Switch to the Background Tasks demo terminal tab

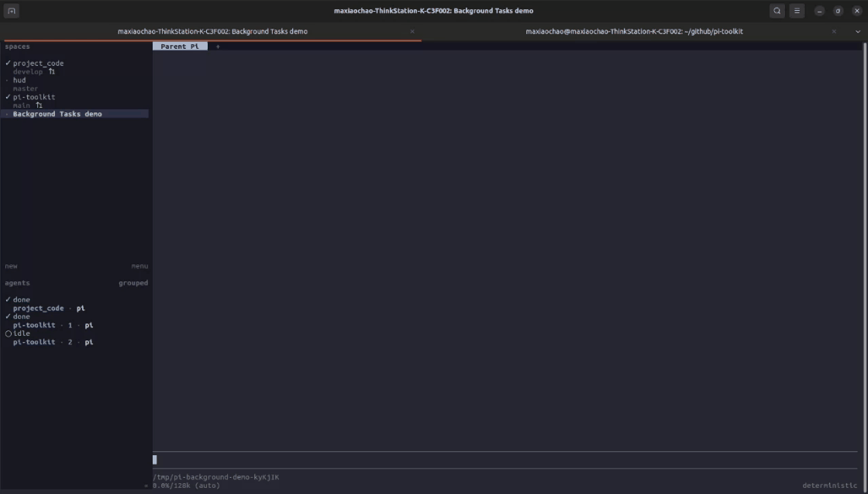tap(212, 32)
